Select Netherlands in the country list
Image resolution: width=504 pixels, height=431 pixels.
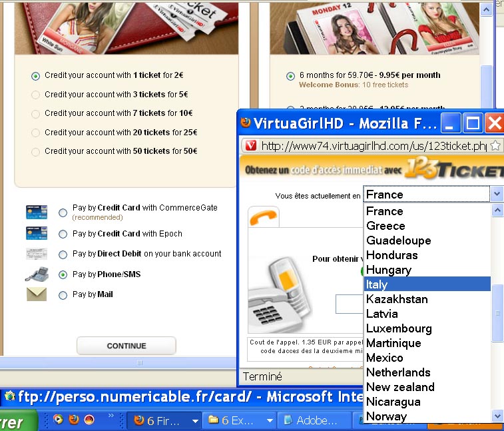[x=427, y=372]
